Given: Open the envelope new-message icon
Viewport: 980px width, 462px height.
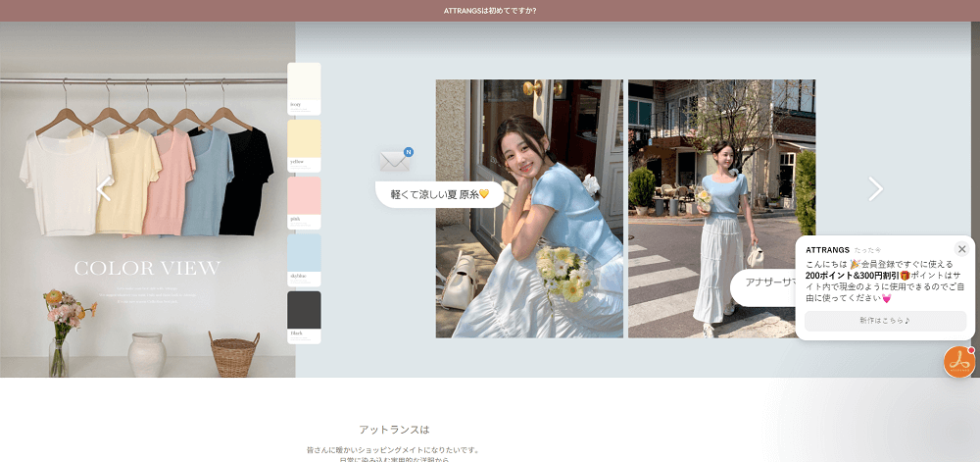Looking at the screenshot, I should tap(396, 160).
